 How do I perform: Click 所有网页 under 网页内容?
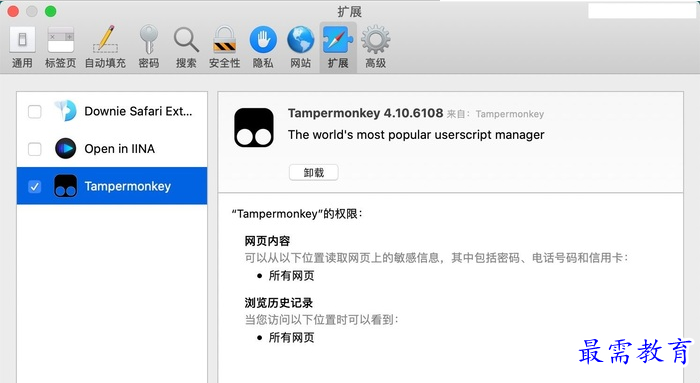click(292, 276)
